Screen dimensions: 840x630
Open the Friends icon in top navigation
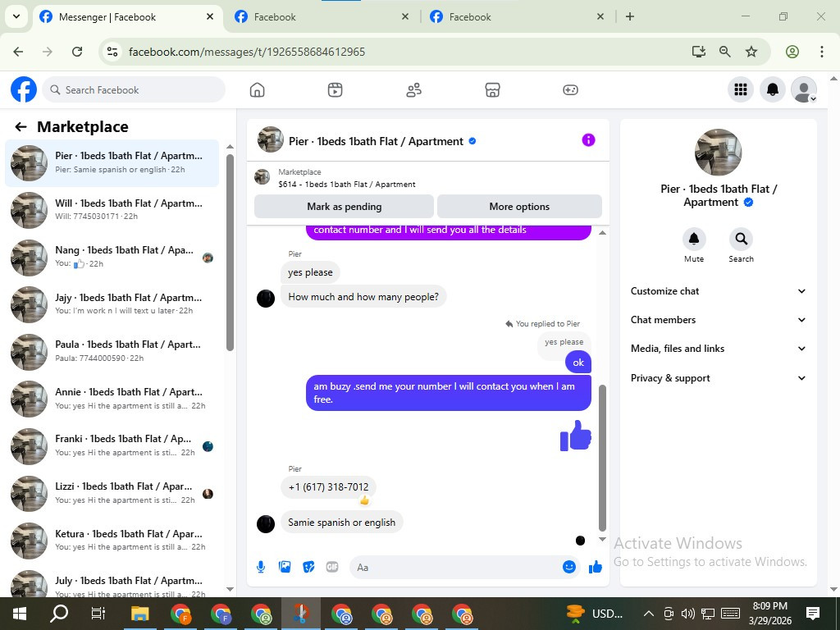[413, 90]
